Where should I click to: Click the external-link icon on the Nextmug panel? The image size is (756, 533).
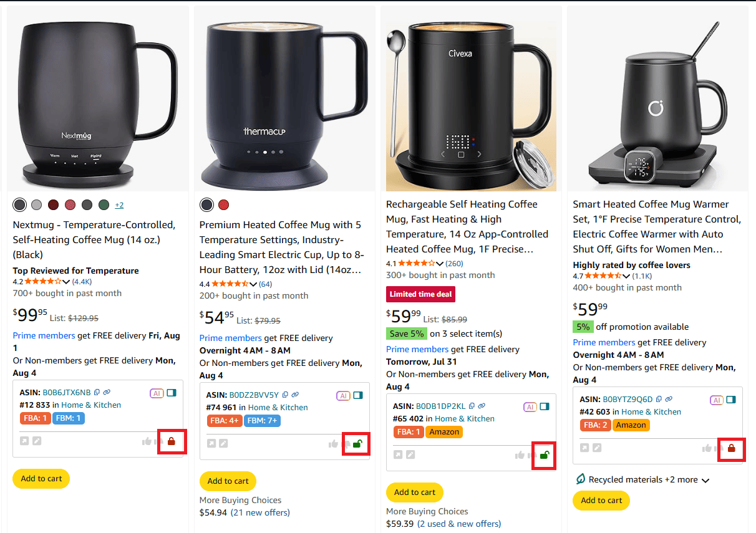click(24, 441)
